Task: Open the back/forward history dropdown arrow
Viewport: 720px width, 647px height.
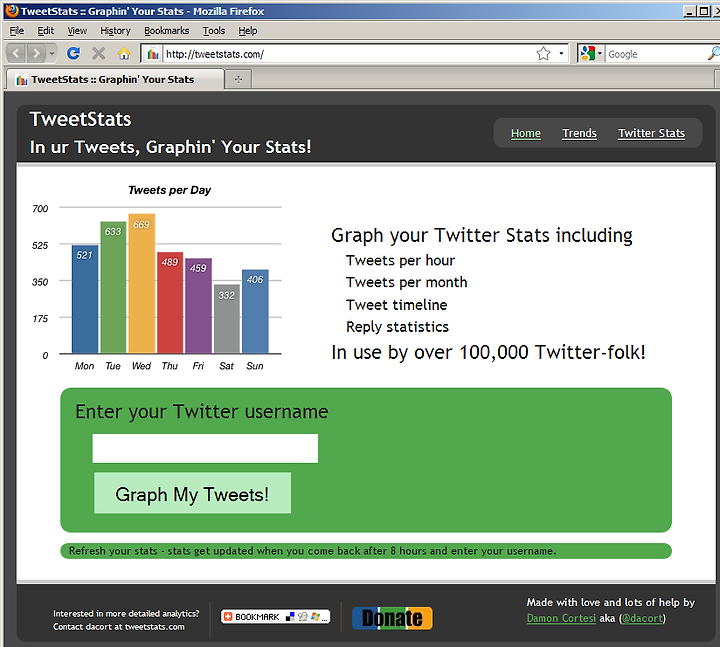Action: 51,54
